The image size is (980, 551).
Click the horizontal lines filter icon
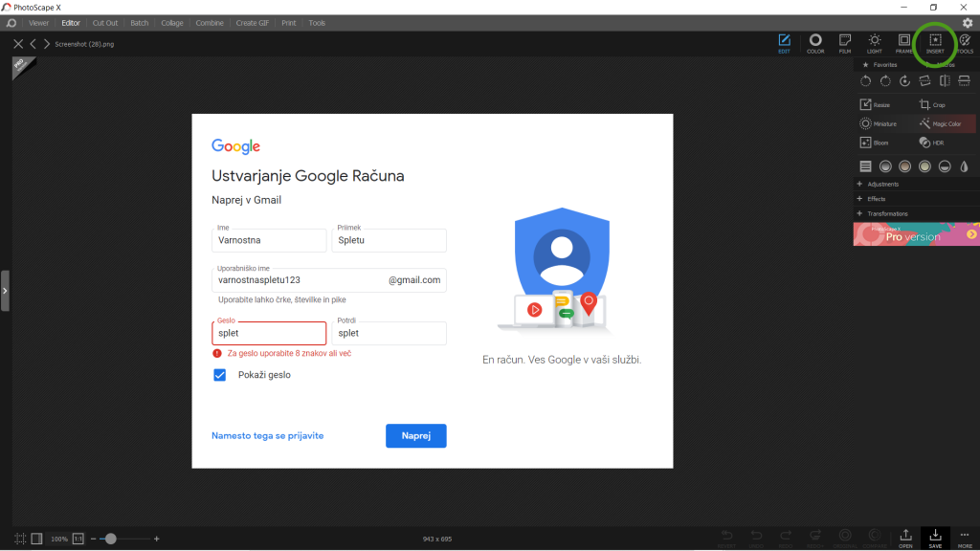[865, 166]
